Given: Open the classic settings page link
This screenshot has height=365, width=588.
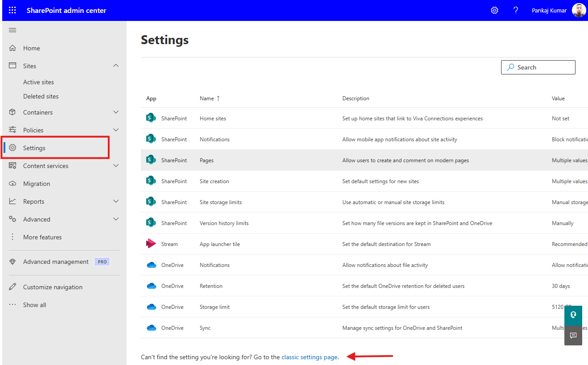Looking at the screenshot, I should coord(309,357).
